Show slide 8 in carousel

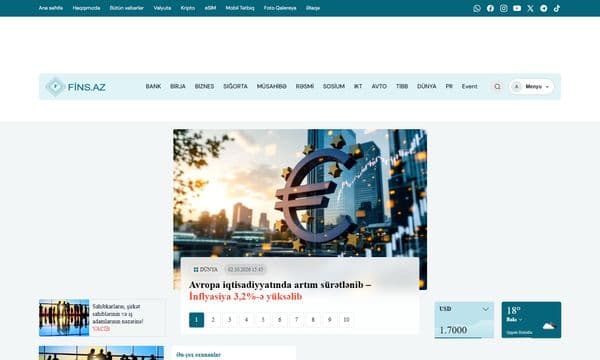313,320
